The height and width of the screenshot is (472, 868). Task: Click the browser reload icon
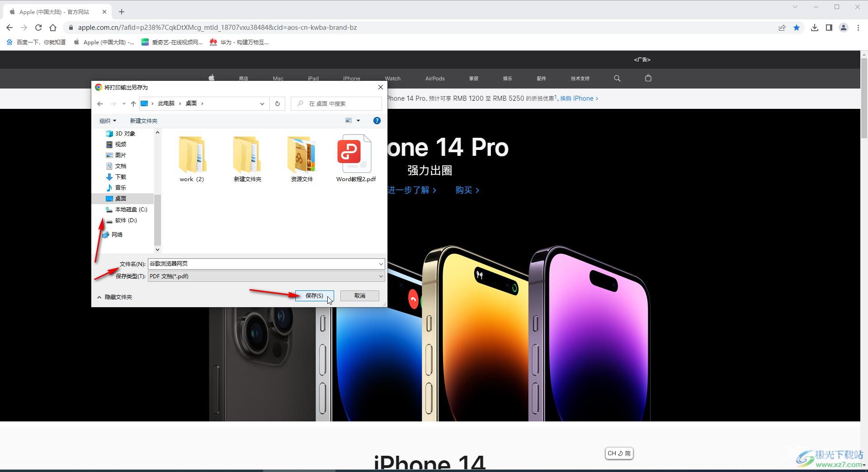coord(38,28)
